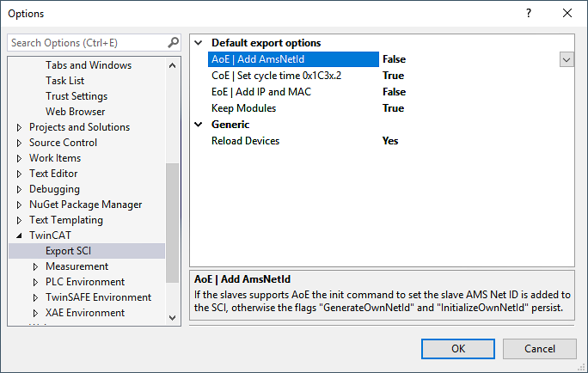Select the Reload Devices property
The width and height of the screenshot is (588, 373).
click(245, 141)
